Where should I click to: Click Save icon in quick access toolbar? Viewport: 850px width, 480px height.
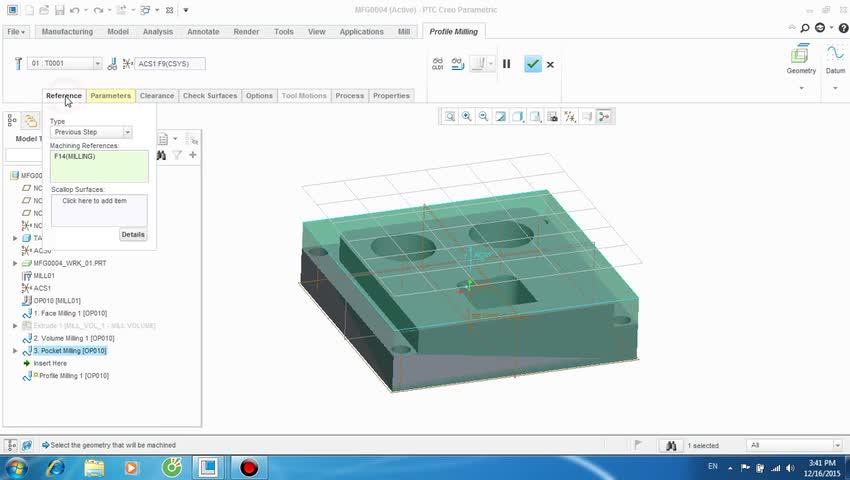60,10
